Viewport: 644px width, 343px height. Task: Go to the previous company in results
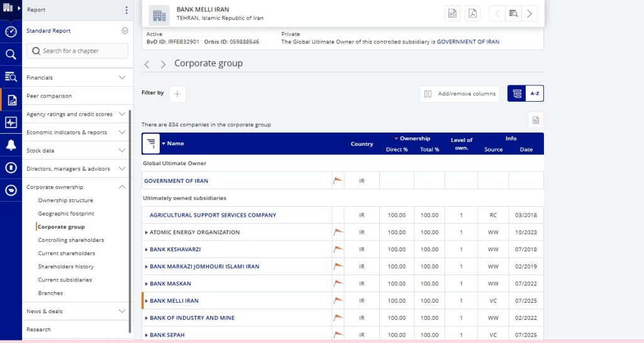497,14
